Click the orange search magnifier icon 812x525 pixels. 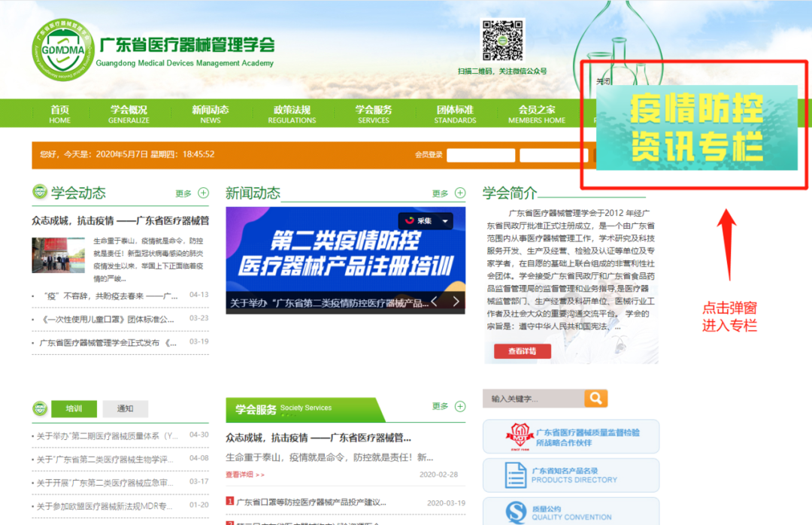pos(595,398)
